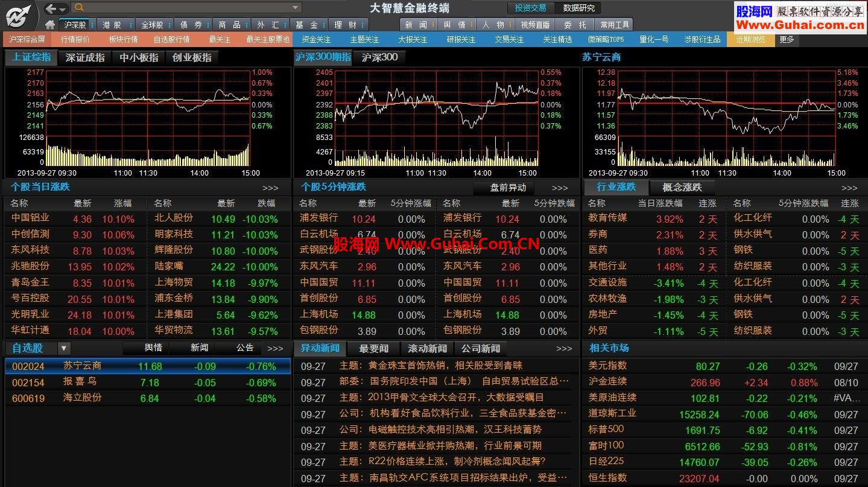The width and height of the screenshot is (868, 487).
Task: Open submenu marker beside 新闻 tab
Action: tap(434, 25)
